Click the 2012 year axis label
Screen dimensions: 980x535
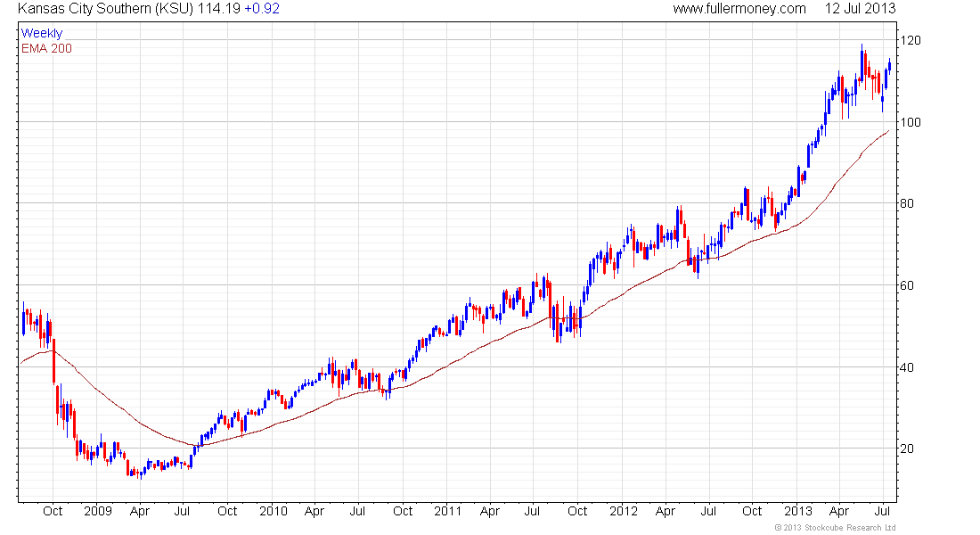click(623, 511)
